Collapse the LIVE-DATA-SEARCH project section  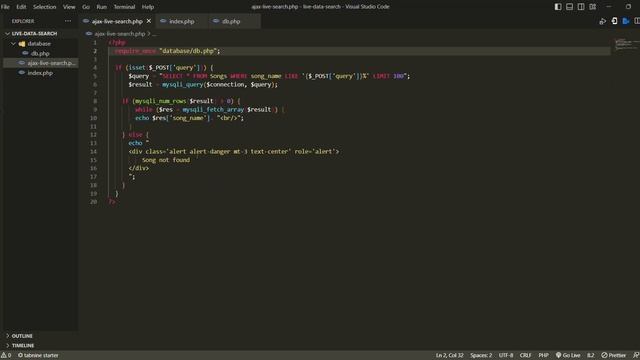(34, 33)
